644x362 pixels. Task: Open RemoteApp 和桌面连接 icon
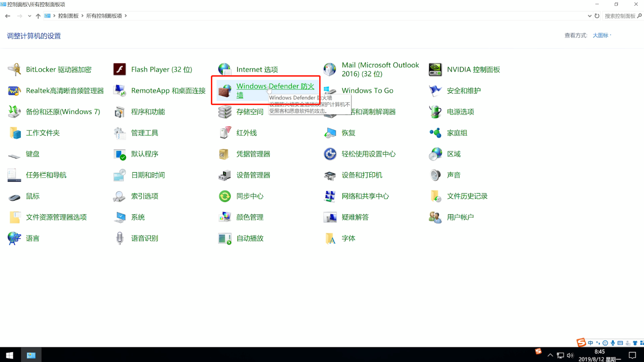(120, 90)
